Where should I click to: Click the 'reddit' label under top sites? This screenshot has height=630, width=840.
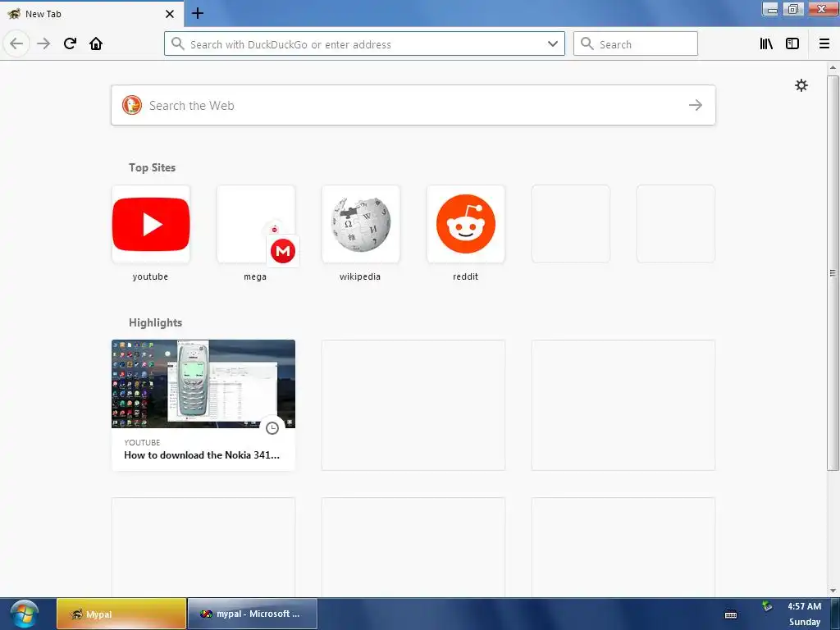[x=466, y=276]
